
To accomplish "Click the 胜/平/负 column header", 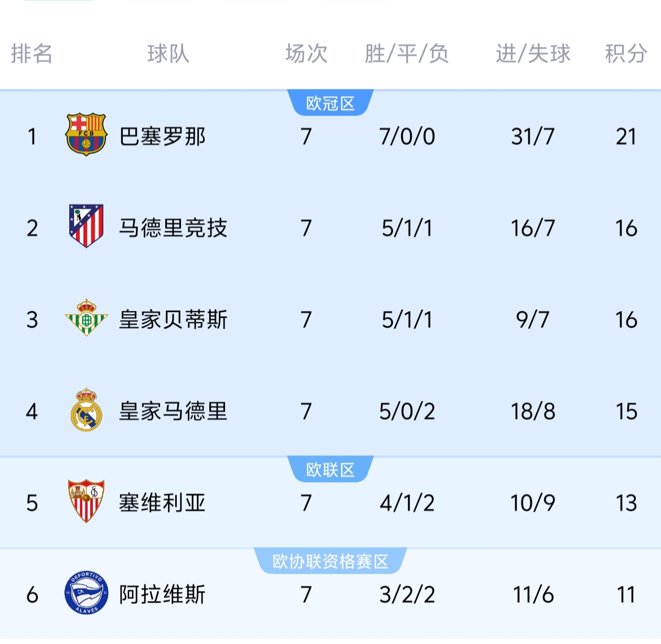I will coord(407,53).
